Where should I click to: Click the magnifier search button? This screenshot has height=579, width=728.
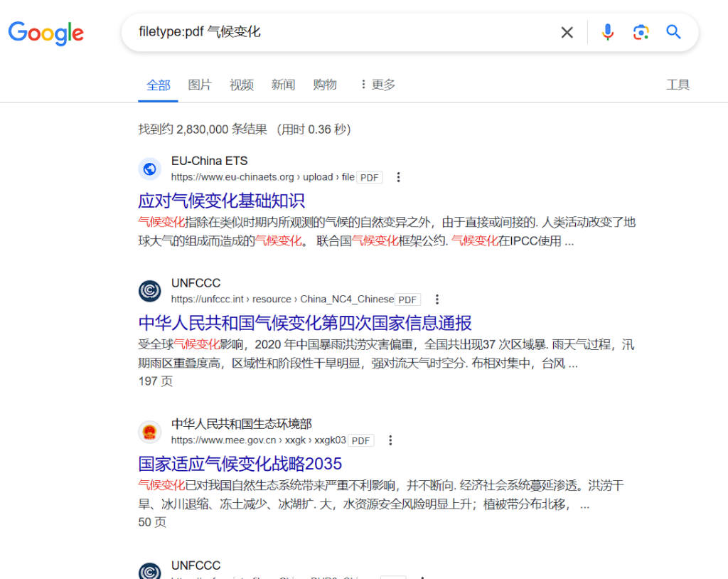click(x=673, y=31)
